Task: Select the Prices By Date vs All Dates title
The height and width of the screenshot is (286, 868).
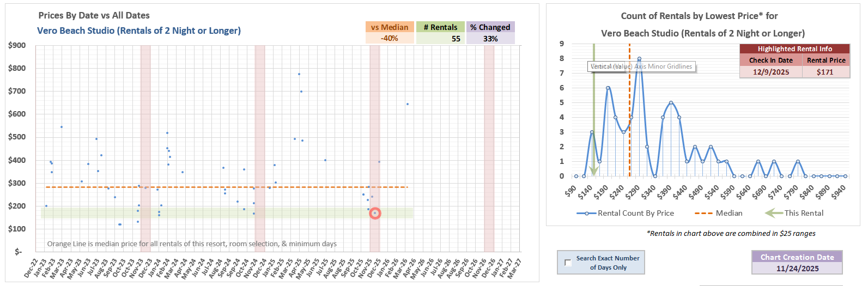Action: [x=94, y=16]
